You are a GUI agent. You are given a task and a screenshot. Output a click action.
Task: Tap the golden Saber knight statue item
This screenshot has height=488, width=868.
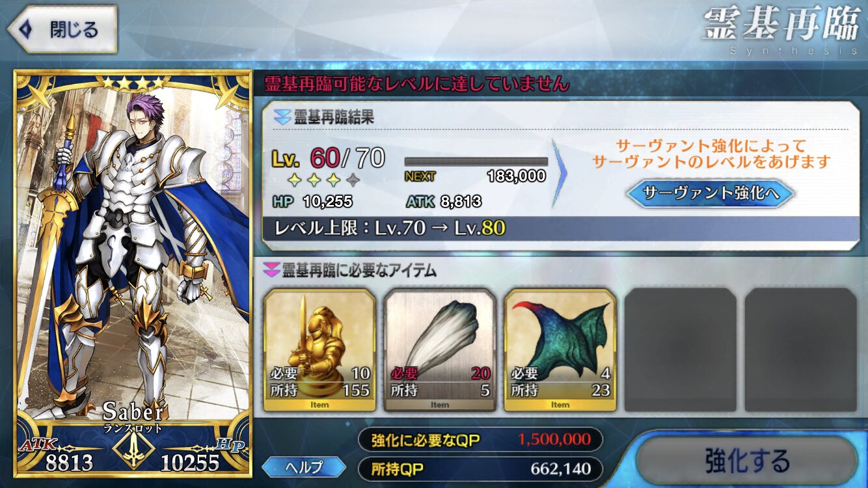coord(319,350)
